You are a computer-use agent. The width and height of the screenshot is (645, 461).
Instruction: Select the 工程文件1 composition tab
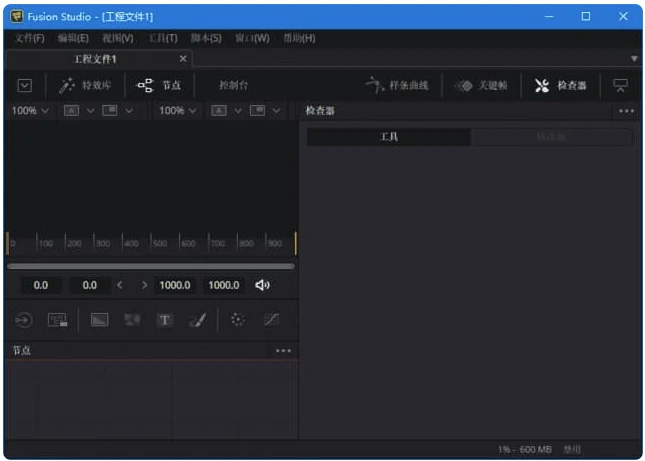[95, 59]
